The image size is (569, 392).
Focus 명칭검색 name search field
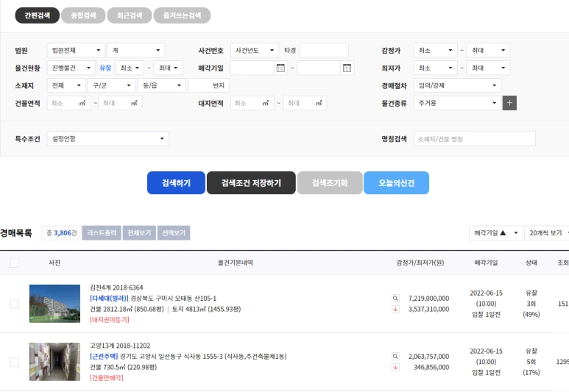tap(475, 138)
